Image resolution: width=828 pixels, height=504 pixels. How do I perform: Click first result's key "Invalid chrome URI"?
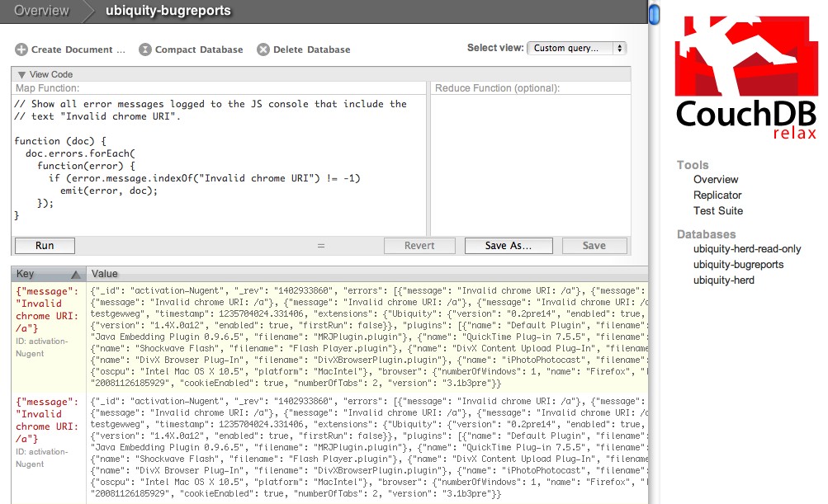pos(47,310)
